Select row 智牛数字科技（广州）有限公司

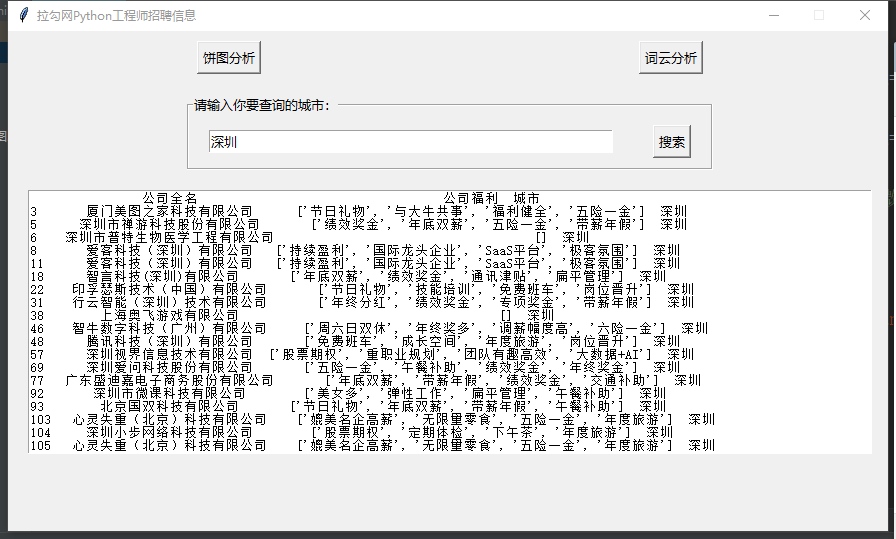pos(369,329)
